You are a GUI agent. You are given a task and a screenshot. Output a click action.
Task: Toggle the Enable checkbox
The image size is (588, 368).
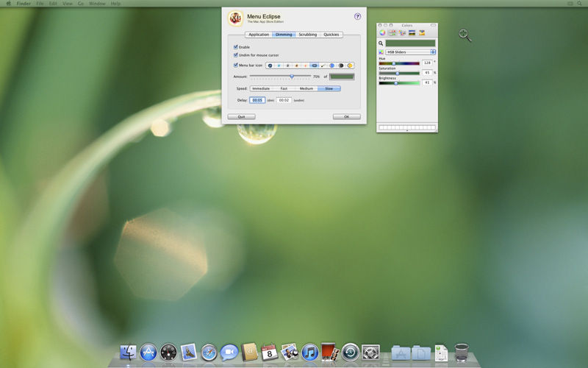[x=235, y=47]
